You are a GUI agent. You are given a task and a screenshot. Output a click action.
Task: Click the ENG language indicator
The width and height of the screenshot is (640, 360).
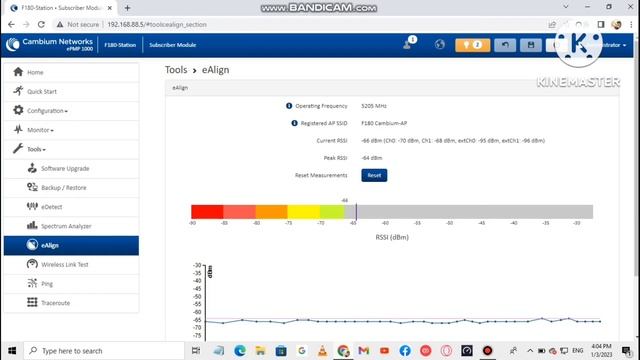click(578, 351)
